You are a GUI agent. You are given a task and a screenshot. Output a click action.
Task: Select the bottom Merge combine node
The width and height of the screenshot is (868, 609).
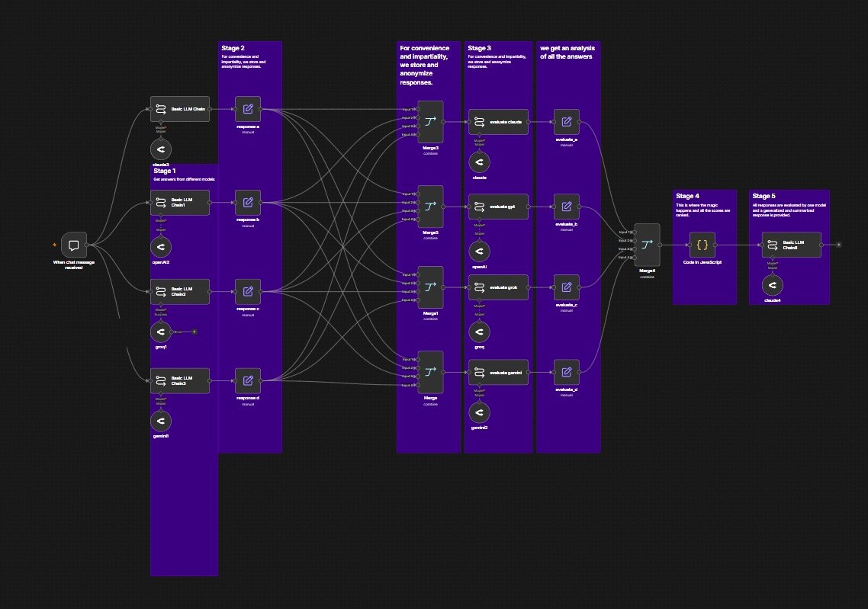tap(431, 372)
